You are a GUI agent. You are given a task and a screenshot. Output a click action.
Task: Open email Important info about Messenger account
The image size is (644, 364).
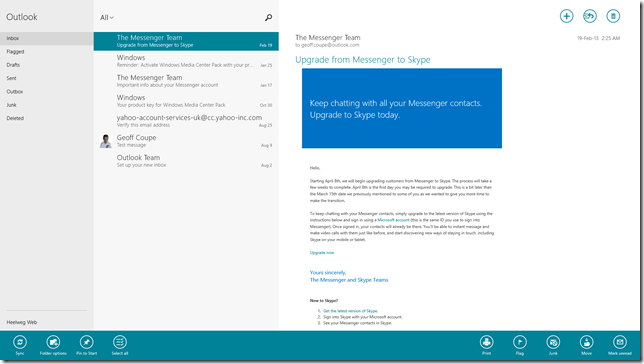pyautogui.click(x=186, y=81)
